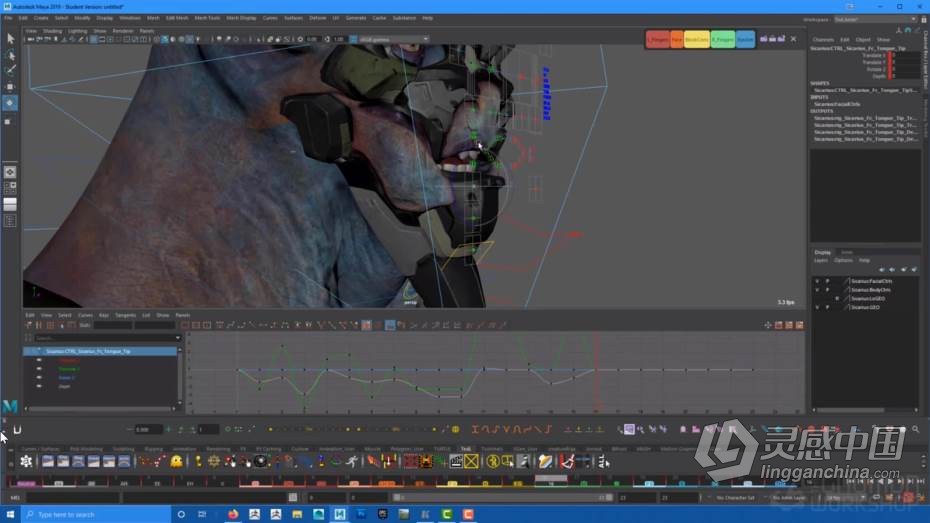Click the gear icon on the shelf
The width and height of the screenshot is (930, 523).
tap(26, 461)
